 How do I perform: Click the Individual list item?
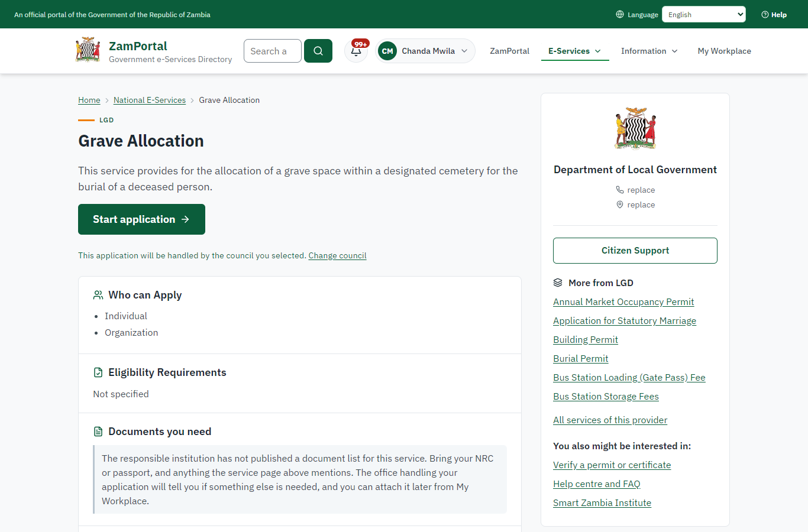coord(126,316)
